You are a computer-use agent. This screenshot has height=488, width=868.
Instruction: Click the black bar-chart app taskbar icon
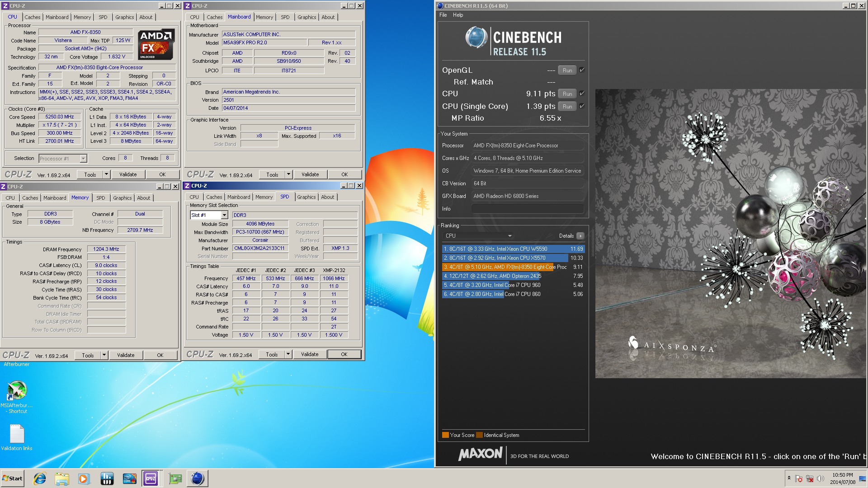[x=107, y=479]
